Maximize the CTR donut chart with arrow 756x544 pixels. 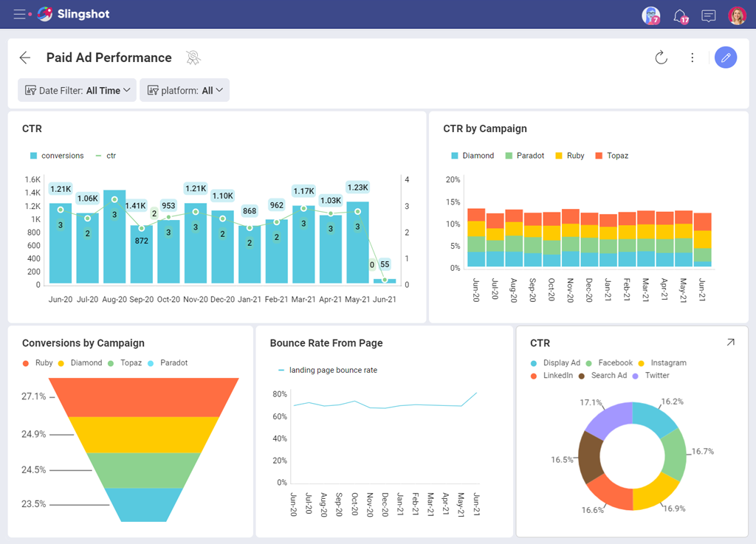point(730,342)
